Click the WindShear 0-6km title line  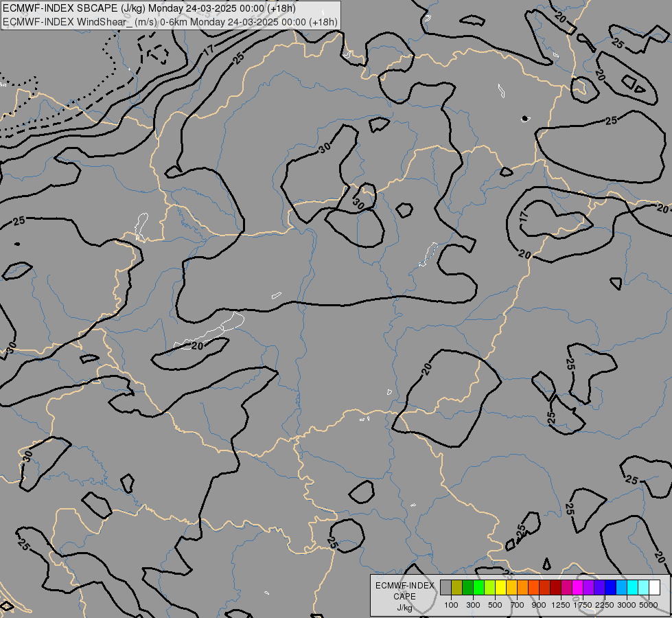[170, 22]
